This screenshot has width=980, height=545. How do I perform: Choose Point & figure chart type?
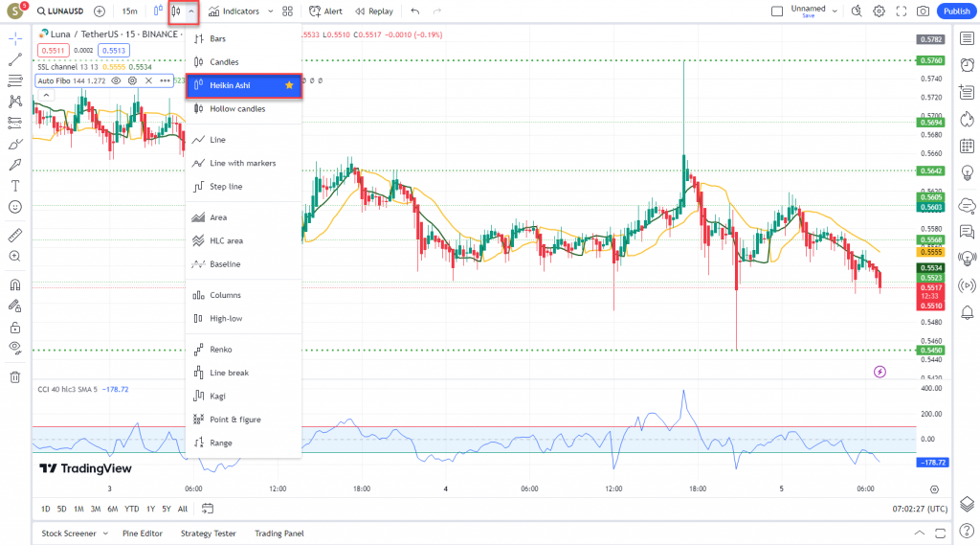pos(244,420)
